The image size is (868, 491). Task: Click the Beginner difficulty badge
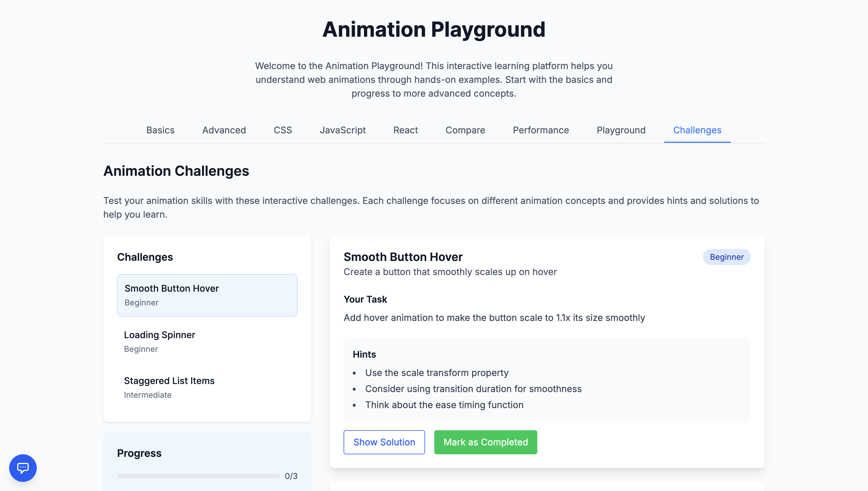[726, 257]
